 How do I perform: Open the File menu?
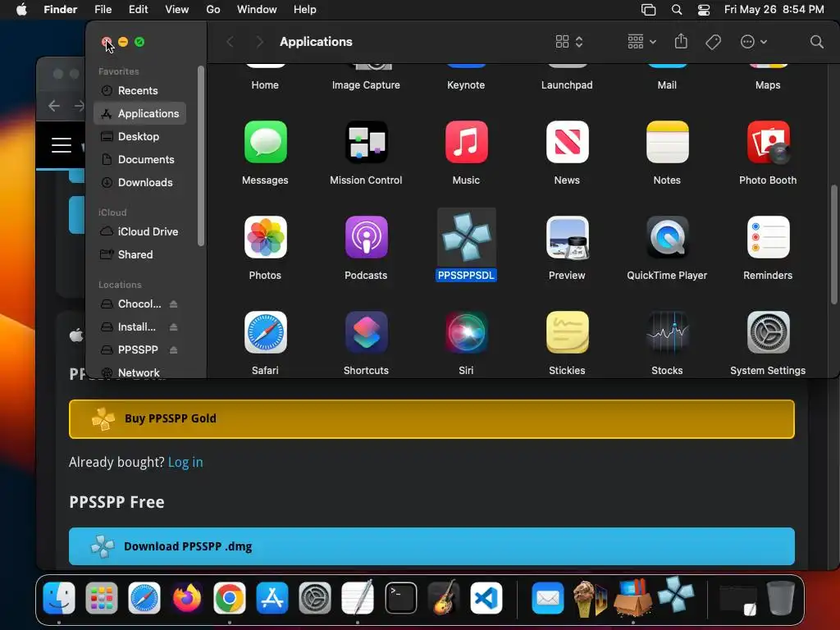[x=103, y=10]
